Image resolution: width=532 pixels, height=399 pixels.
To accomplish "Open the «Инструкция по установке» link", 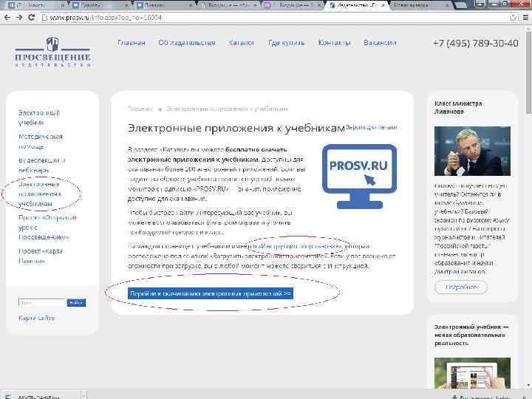I will click(x=300, y=246).
